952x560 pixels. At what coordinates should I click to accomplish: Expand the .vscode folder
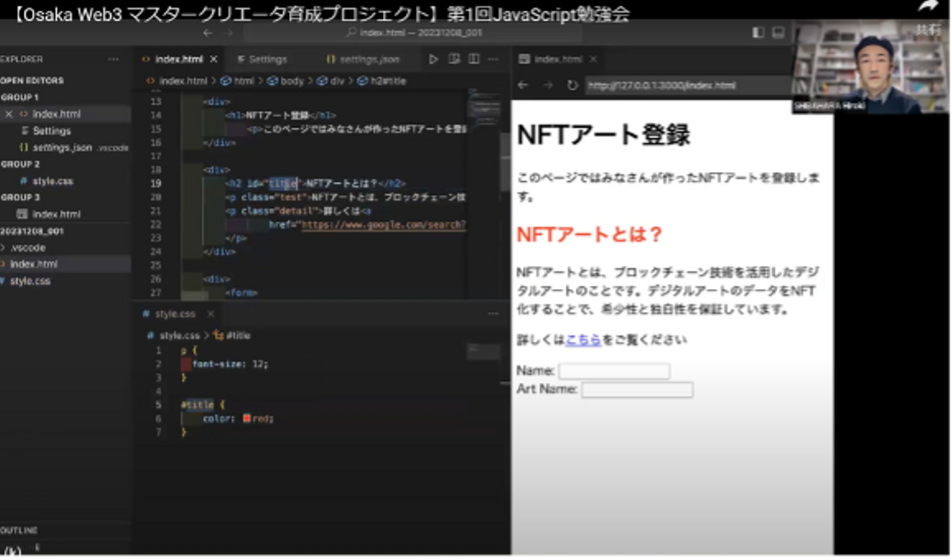[28, 247]
